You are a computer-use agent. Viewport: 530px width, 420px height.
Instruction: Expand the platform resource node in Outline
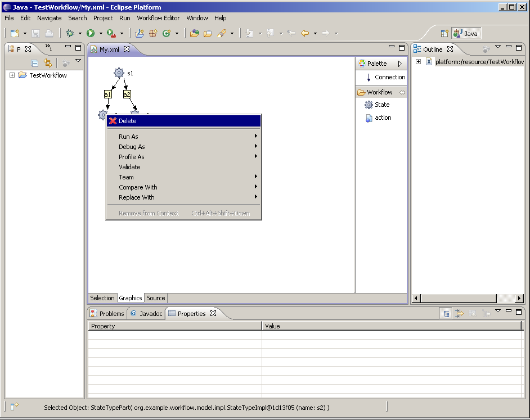pyautogui.click(x=419, y=62)
